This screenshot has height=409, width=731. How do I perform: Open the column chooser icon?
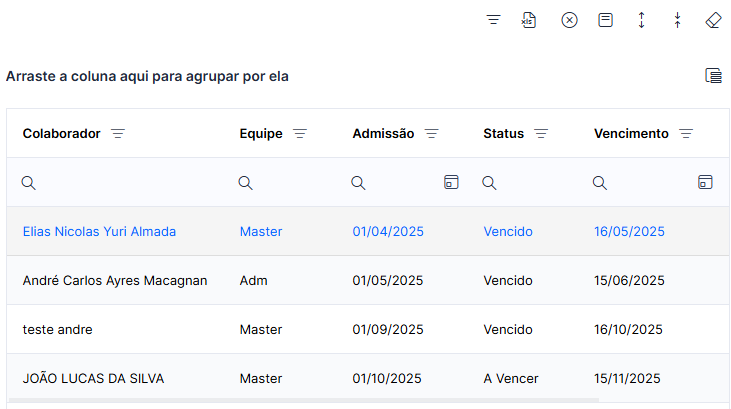[x=713, y=75]
